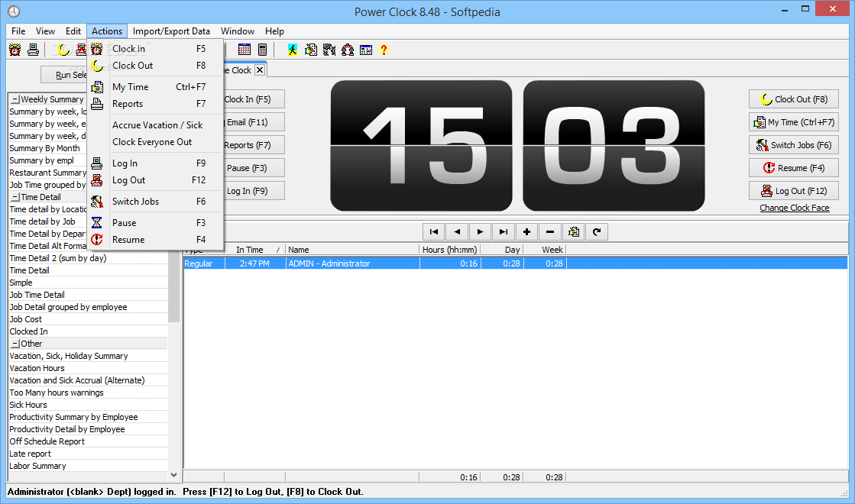
Task: Select Log In from Actions menu
Action: 155,163
